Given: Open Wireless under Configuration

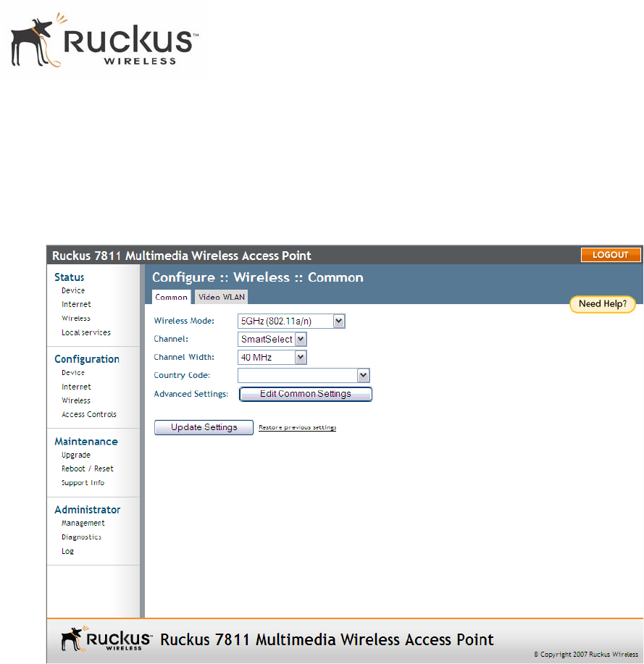Looking at the screenshot, I should tap(76, 400).
